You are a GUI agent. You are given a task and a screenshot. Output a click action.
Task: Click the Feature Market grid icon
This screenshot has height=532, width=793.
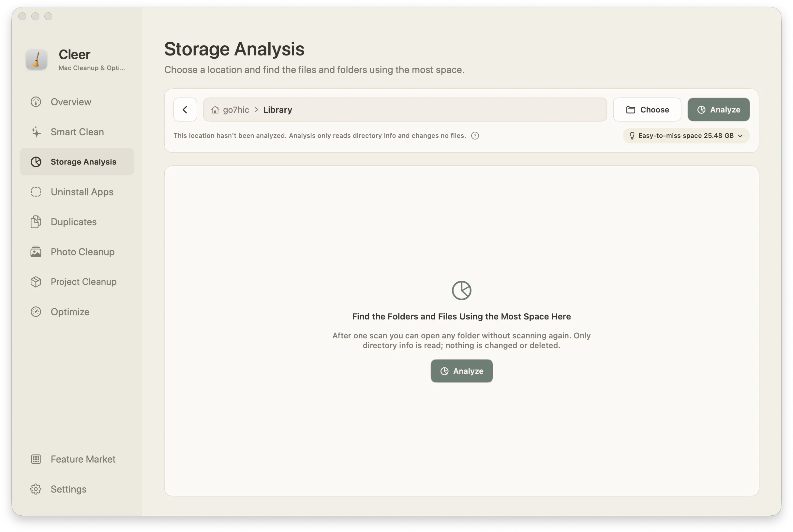point(36,459)
